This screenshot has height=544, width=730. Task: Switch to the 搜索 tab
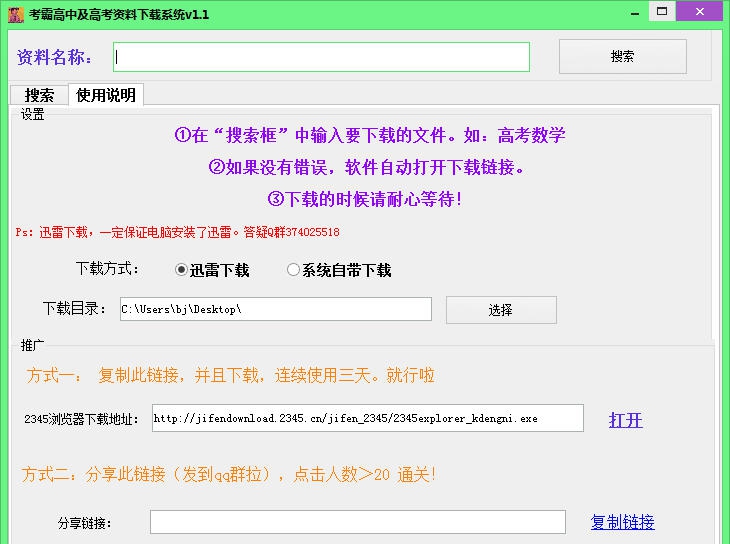pos(39,95)
